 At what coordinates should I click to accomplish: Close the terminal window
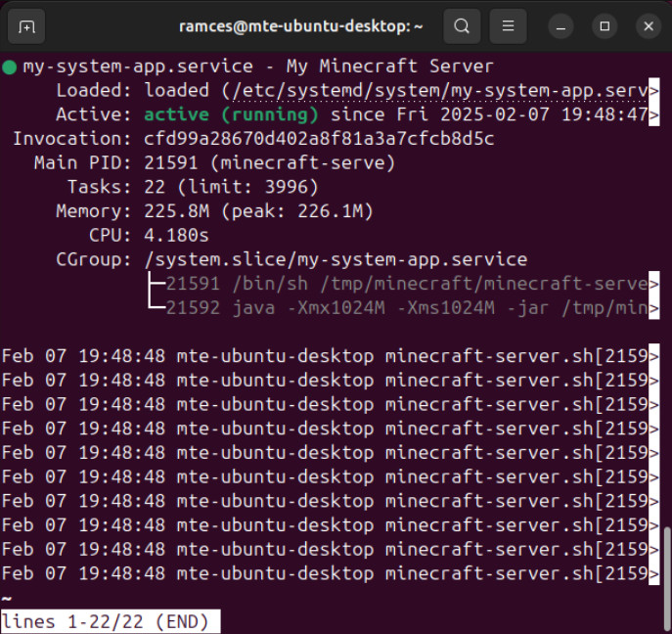(x=649, y=26)
